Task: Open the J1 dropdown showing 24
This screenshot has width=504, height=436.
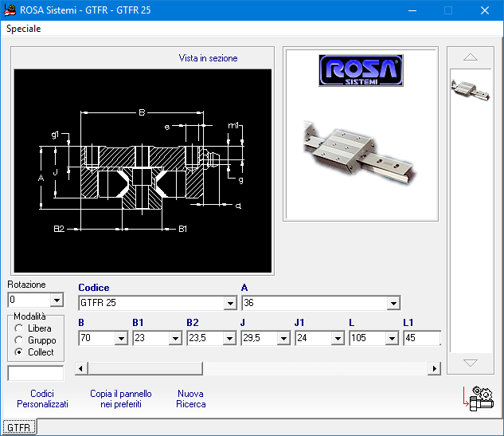Action: point(338,338)
